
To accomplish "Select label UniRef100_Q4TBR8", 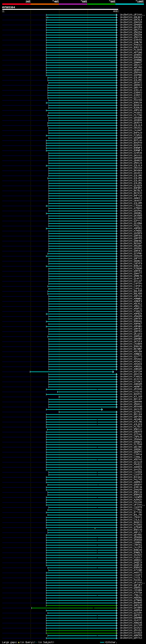I will pyautogui.click(x=131, y=608).
